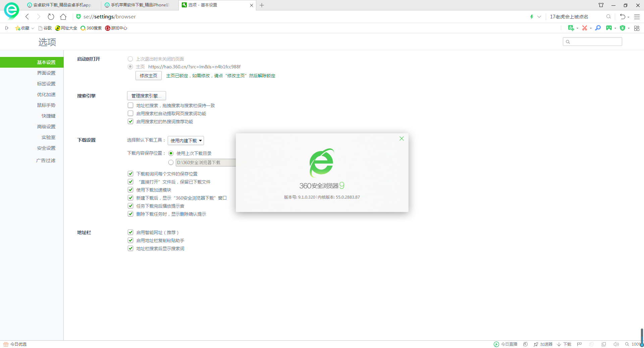This screenshot has height=348, width=644.
Task: Click the 360 browser logo avatar
Action: 11,11
